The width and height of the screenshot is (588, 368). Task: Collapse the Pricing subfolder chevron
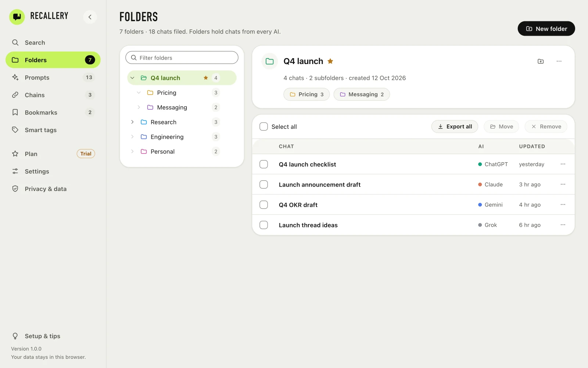coord(139,92)
